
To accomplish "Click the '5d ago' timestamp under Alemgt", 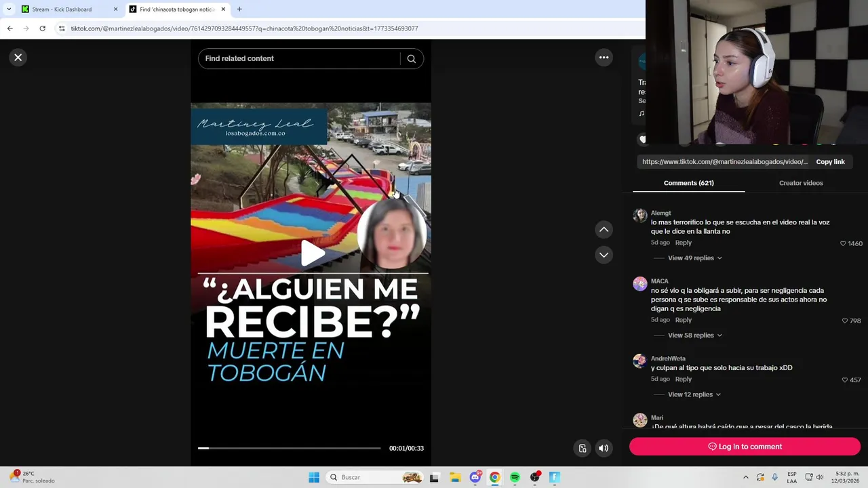I will tap(660, 243).
